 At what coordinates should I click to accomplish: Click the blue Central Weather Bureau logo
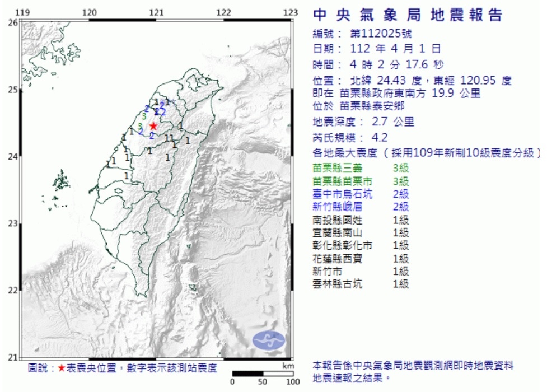click(x=269, y=340)
